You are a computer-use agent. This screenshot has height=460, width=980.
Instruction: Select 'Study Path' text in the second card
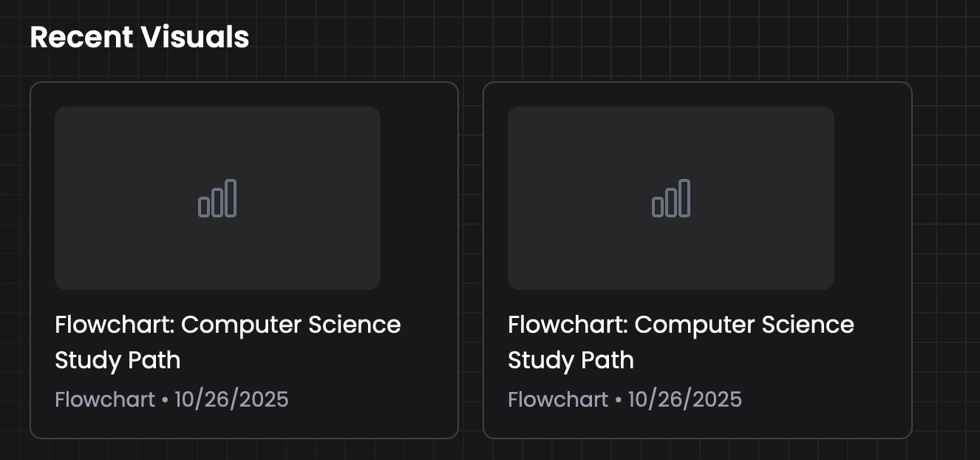coord(571,360)
